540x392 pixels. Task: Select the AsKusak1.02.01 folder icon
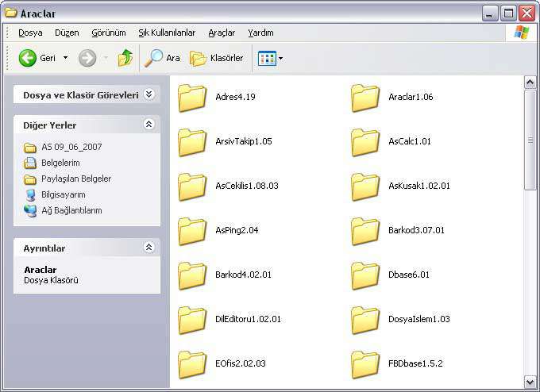coord(365,187)
